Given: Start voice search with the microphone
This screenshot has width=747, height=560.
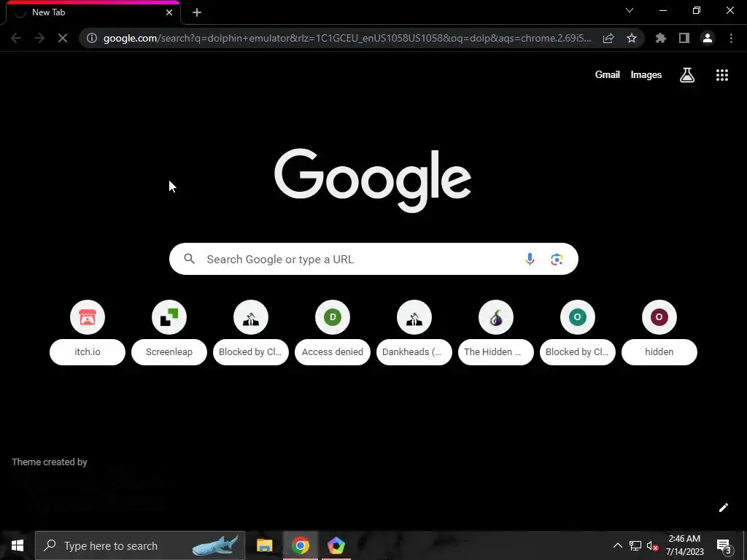Looking at the screenshot, I should 530,259.
